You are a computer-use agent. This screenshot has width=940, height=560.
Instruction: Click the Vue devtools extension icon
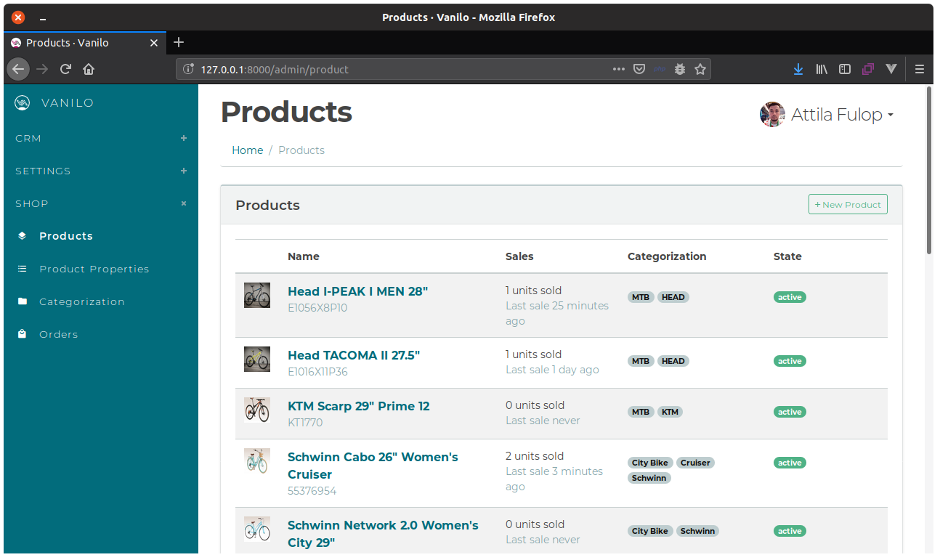(x=891, y=69)
